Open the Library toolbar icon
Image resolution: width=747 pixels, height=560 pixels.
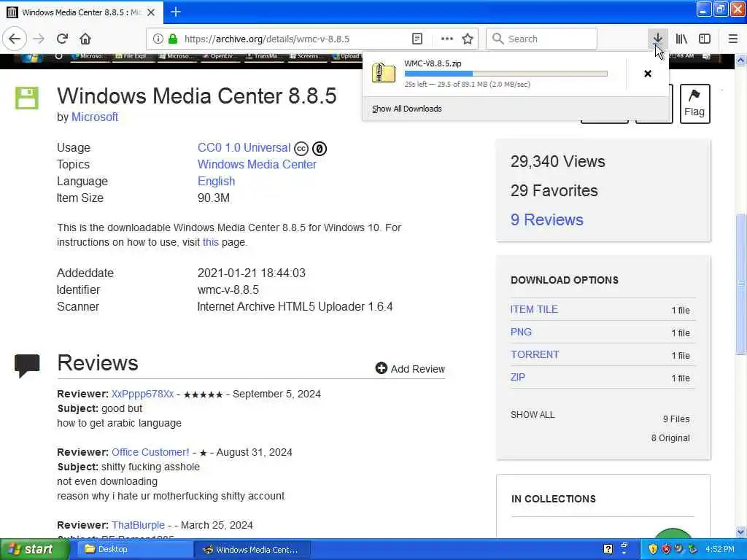[x=681, y=39]
